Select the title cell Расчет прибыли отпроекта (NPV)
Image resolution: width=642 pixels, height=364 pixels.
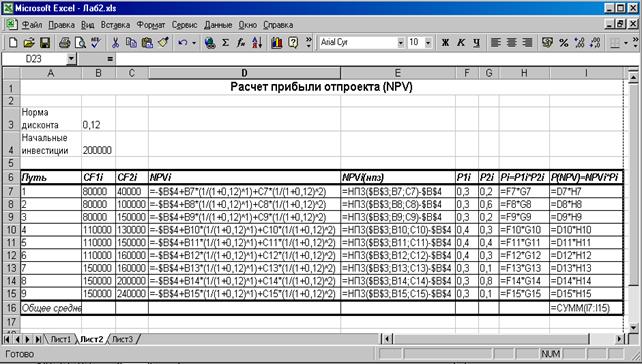[x=321, y=87]
